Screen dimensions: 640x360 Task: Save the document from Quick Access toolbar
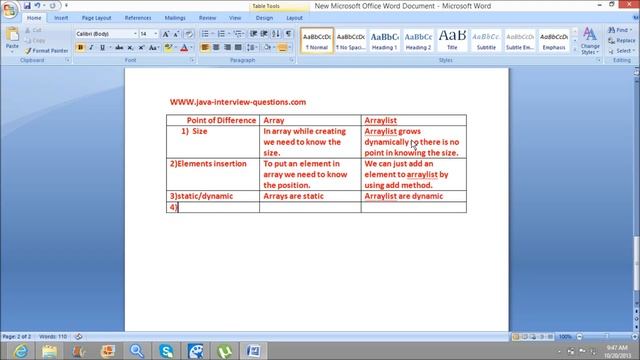[27, 6]
